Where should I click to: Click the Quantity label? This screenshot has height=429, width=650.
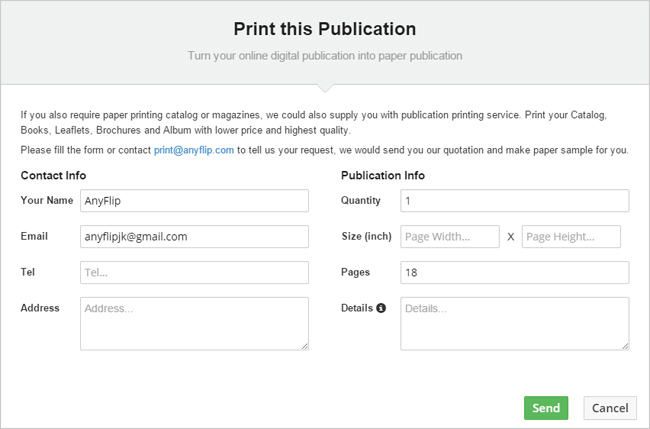tap(361, 200)
